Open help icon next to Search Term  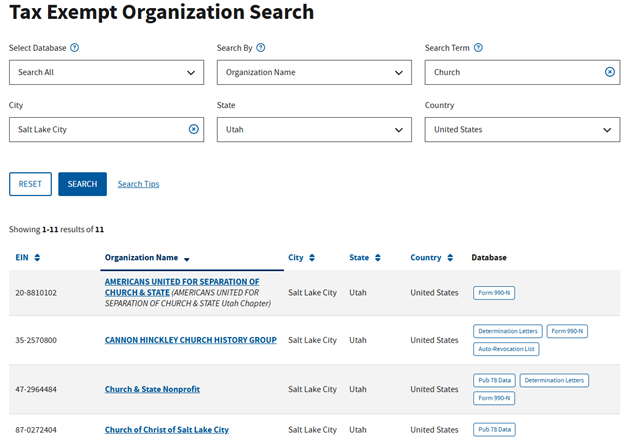click(x=478, y=48)
